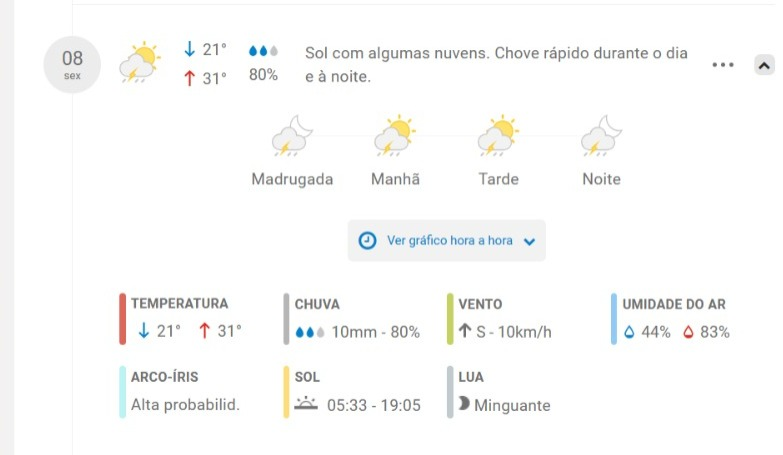Click the Umidade do Ar heading

[673, 304]
